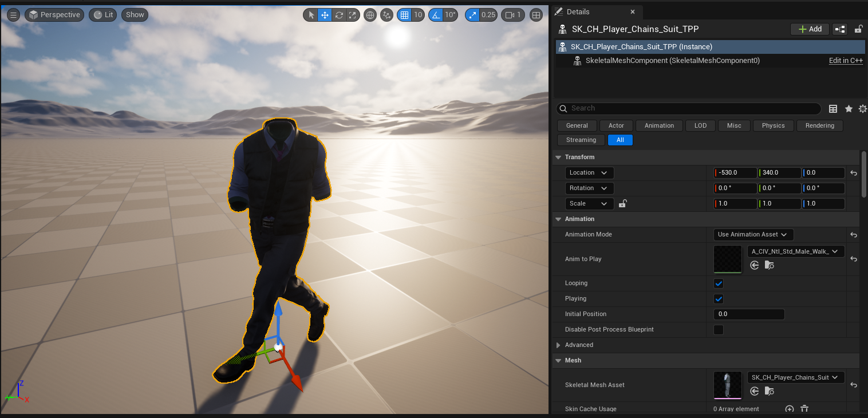The width and height of the screenshot is (868, 418).
Task: Click the Edit in C++ link
Action: click(846, 61)
